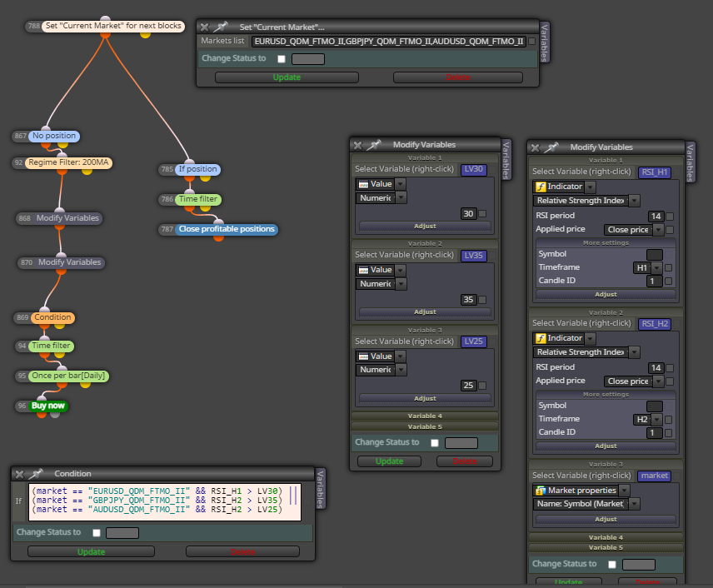Screen dimensions: 713x588
Task: Open the Indicator dropdown for RSI_H1
Action: point(591,187)
